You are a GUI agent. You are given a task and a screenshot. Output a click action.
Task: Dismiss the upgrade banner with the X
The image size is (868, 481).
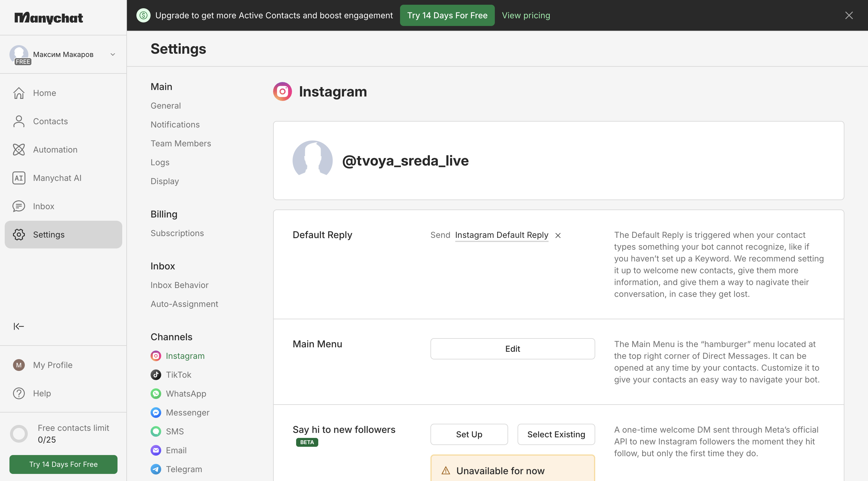click(x=849, y=15)
